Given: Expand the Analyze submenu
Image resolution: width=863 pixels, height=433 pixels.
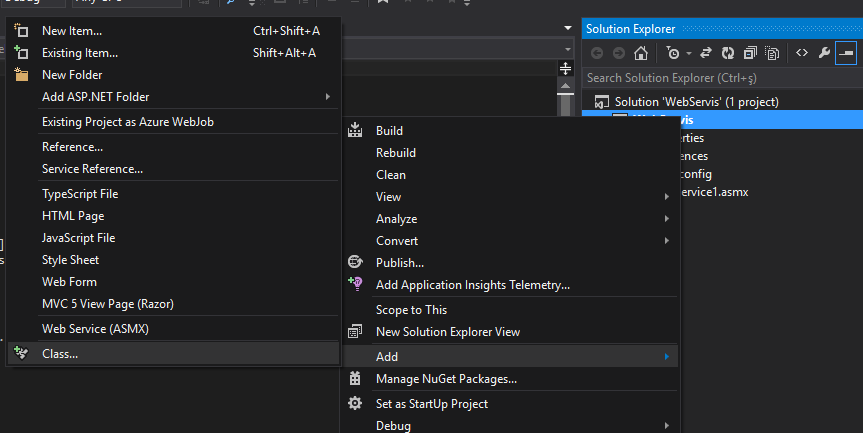Looking at the screenshot, I should pyautogui.click(x=510, y=219).
